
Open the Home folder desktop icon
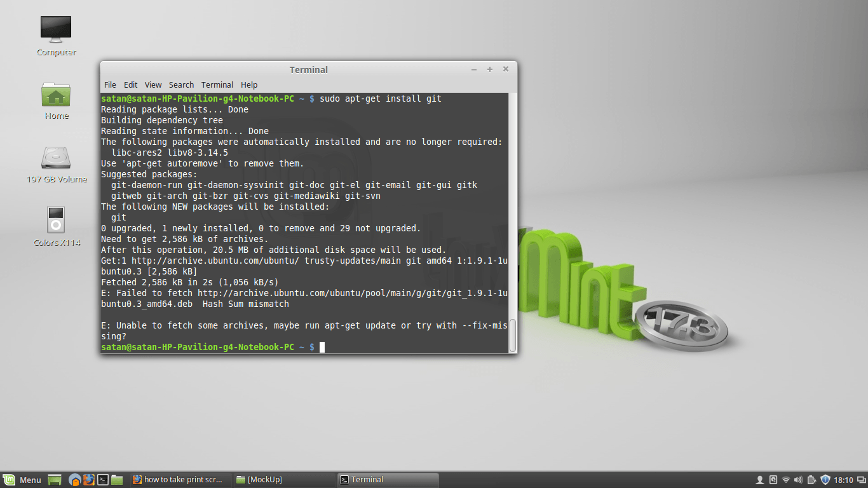point(56,95)
